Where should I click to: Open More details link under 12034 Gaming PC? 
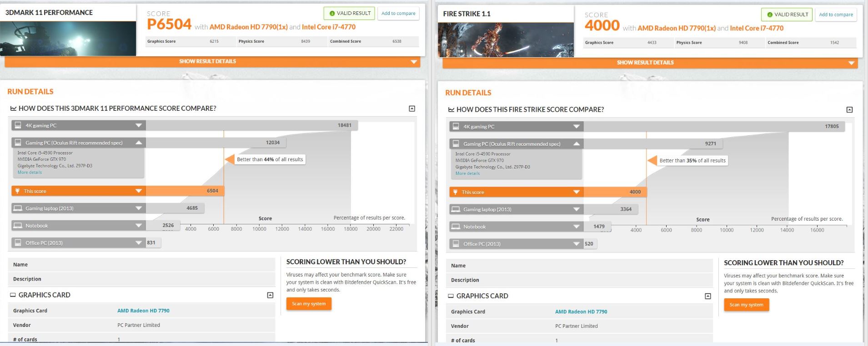pyautogui.click(x=30, y=173)
